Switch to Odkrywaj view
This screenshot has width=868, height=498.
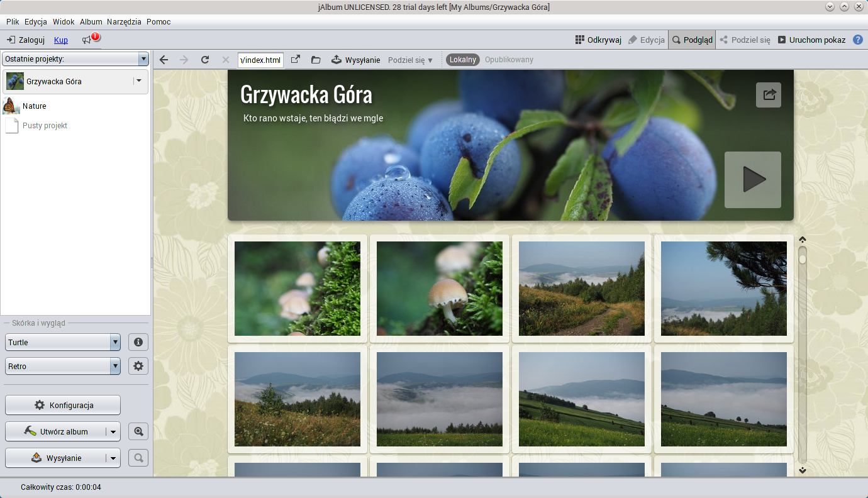tap(598, 40)
